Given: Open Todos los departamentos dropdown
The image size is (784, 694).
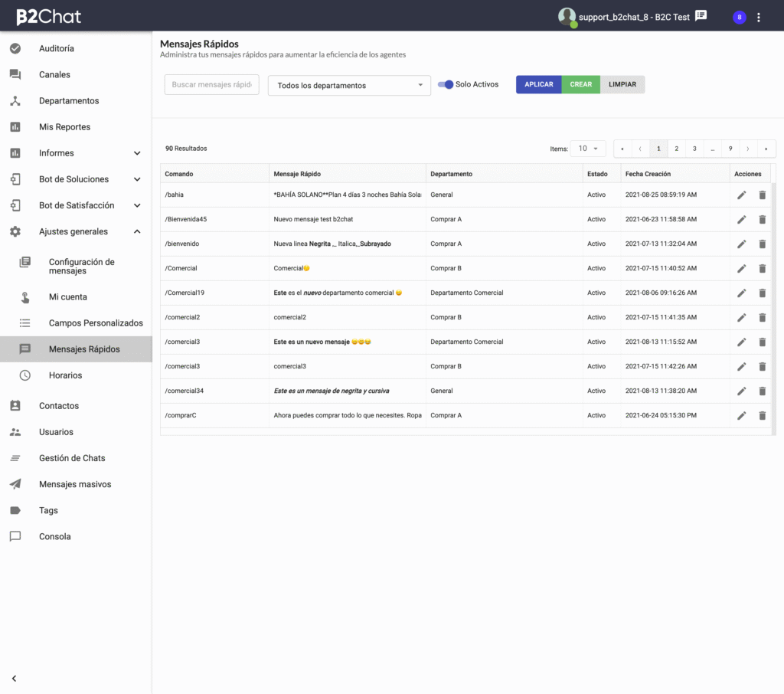Looking at the screenshot, I should [349, 85].
